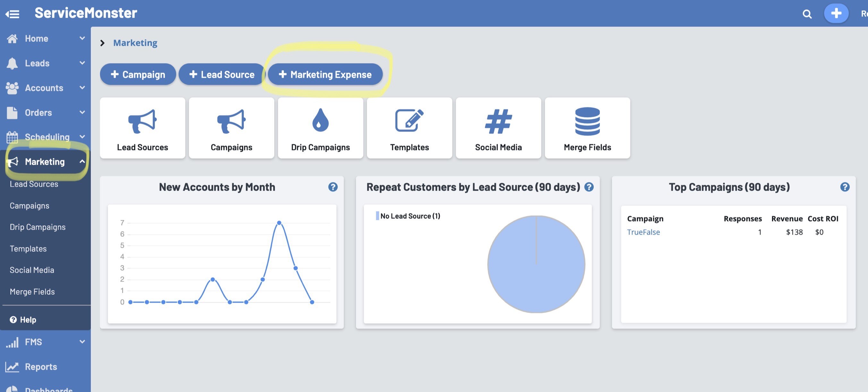Screen dimensions: 868x392
Task: Open the Drip Campaigns droplet tile
Action: tap(320, 128)
